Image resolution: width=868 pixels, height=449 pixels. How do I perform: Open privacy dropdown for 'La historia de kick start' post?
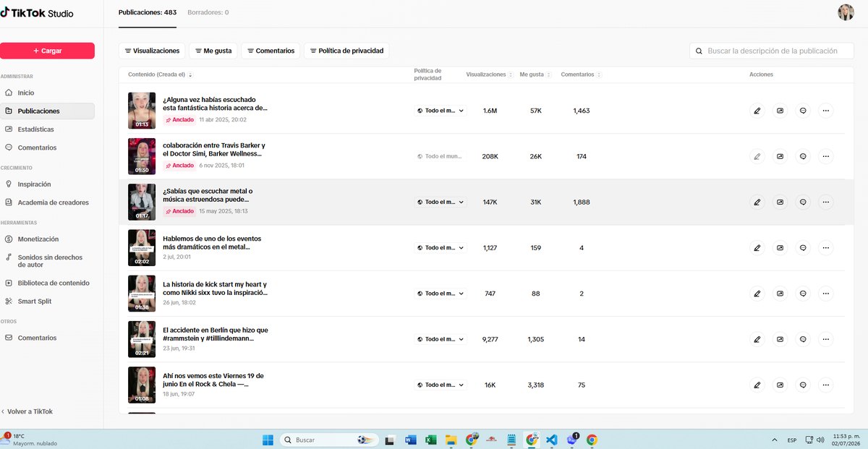point(441,294)
